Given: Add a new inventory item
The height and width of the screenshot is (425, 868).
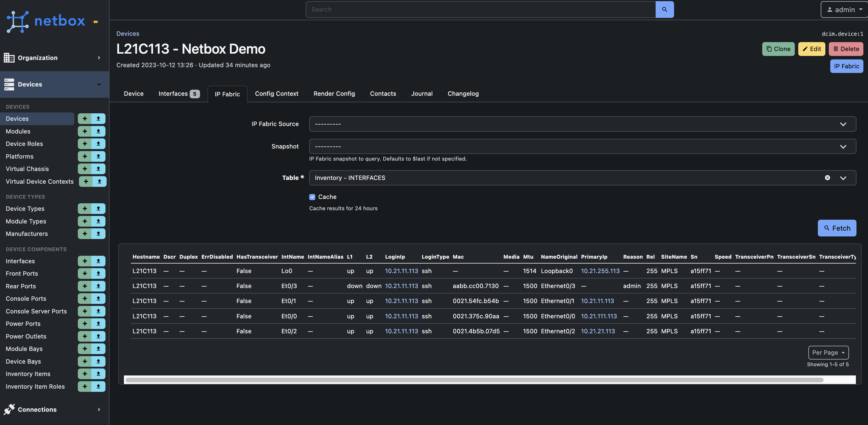Looking at the screenshot, I should 84,374.
